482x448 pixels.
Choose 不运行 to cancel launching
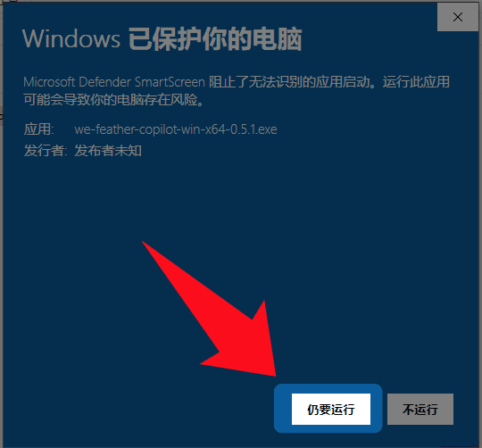coord(420,409)
